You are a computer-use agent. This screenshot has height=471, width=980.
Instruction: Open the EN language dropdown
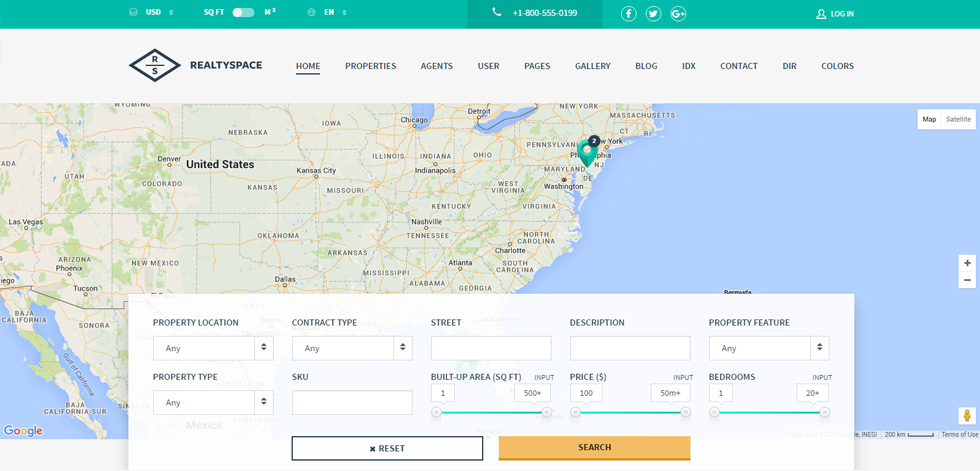click(x=336, y=12)
